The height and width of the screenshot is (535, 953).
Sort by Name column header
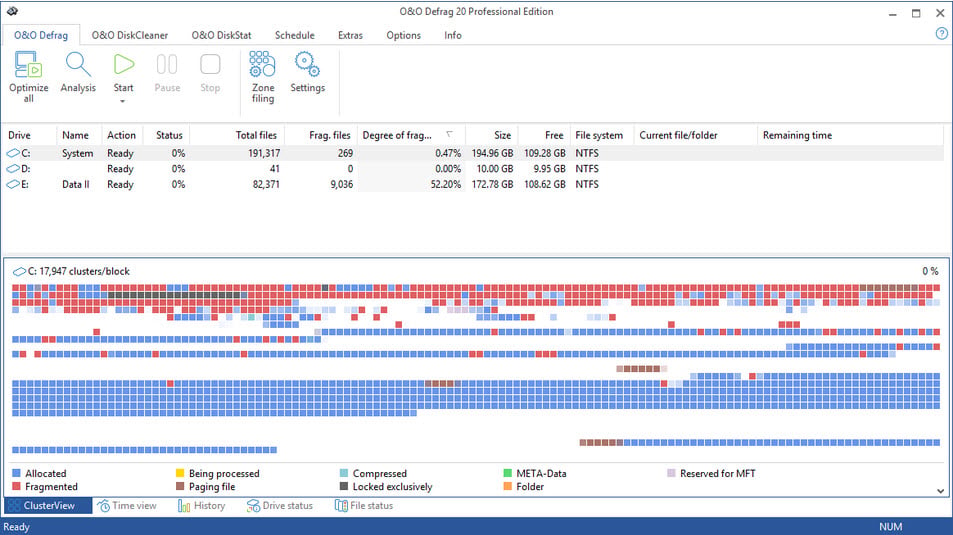[x=79, y=135]
